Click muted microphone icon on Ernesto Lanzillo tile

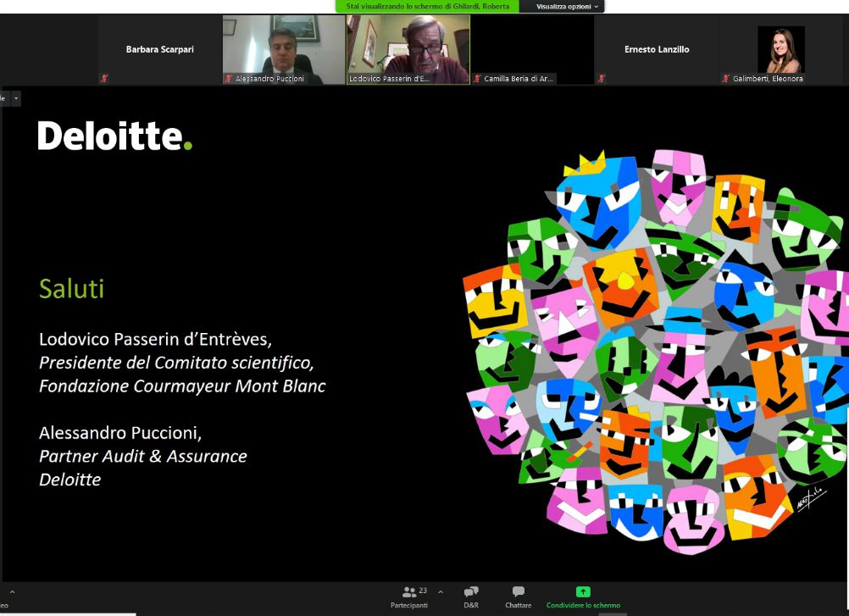click(601, 79)
